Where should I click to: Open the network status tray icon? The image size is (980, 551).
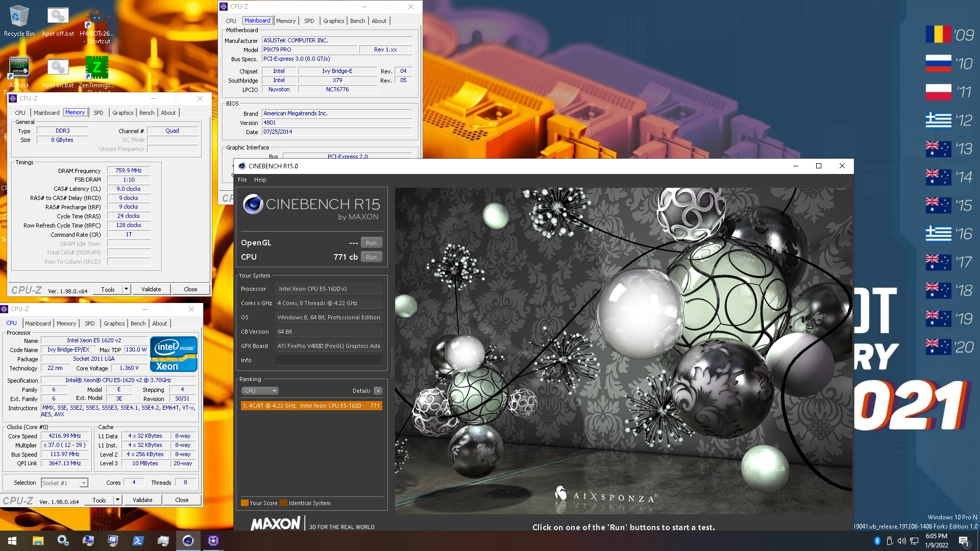[914, 541]
